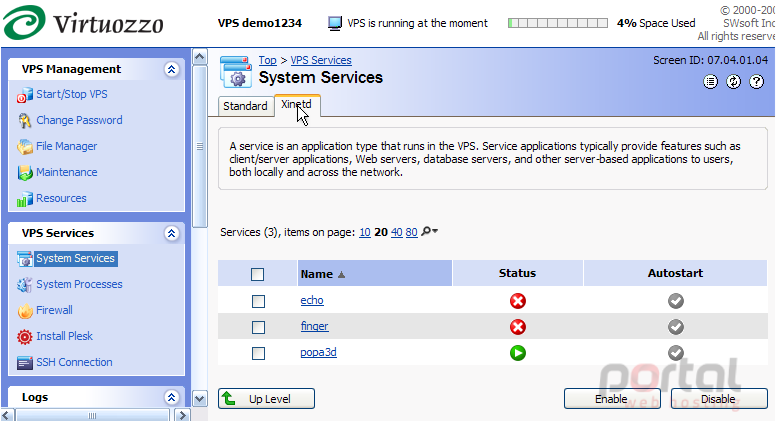Toggle the select-all checkbox in table header
Image resolution: width=776 pixels, height=422 pixels.
click(257, 275)
